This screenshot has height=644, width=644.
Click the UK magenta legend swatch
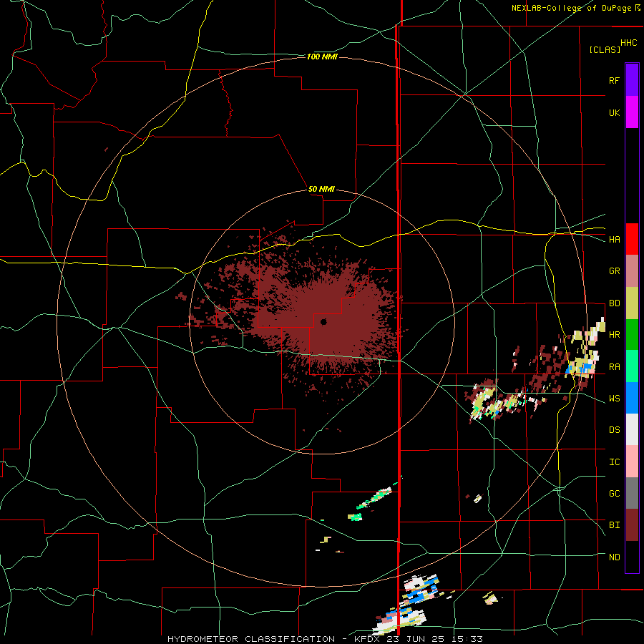(x=632, y=112)
